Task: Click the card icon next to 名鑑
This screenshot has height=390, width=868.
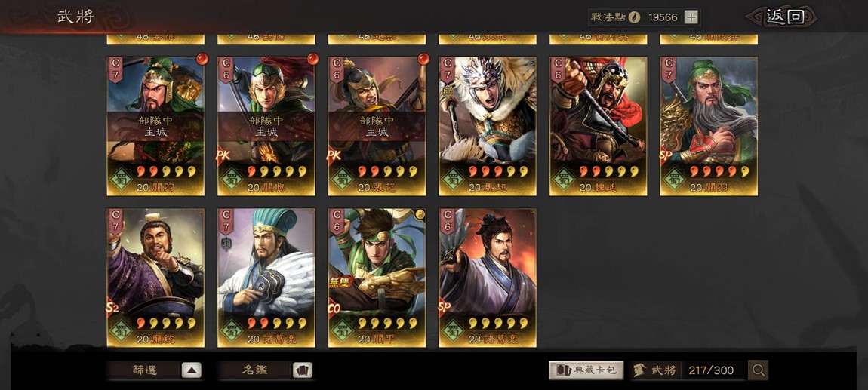Action: click(x=302, y=370)
